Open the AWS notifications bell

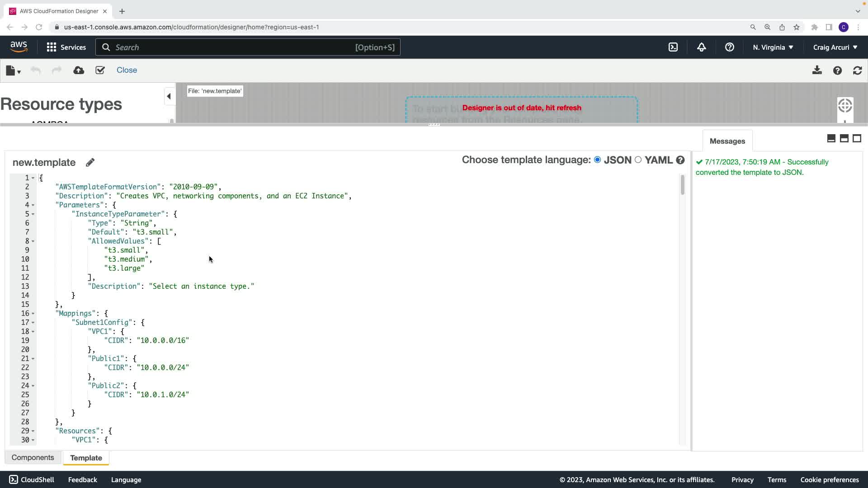coord(701,47)
